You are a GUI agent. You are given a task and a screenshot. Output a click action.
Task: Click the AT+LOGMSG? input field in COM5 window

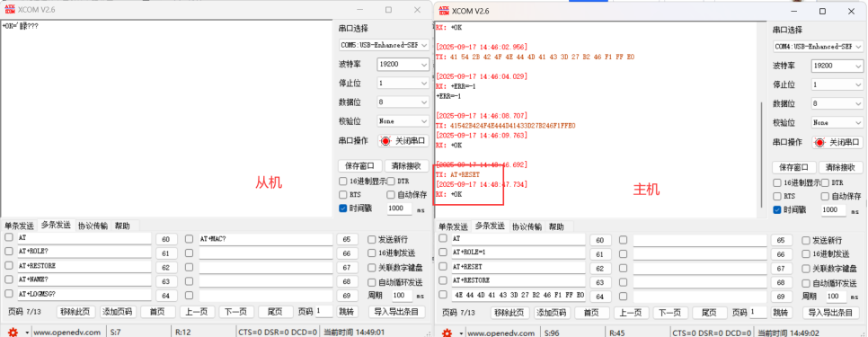click(84, 295)
